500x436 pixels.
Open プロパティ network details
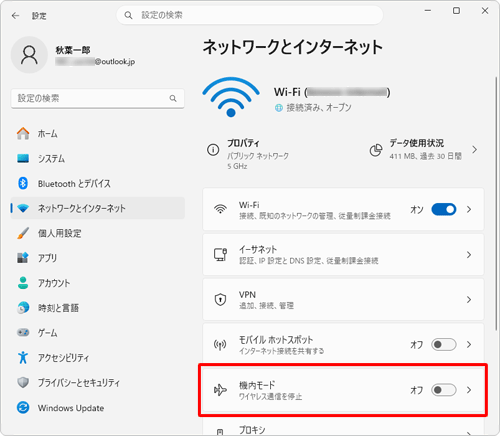pyautogui.click(x=248, y=154)
